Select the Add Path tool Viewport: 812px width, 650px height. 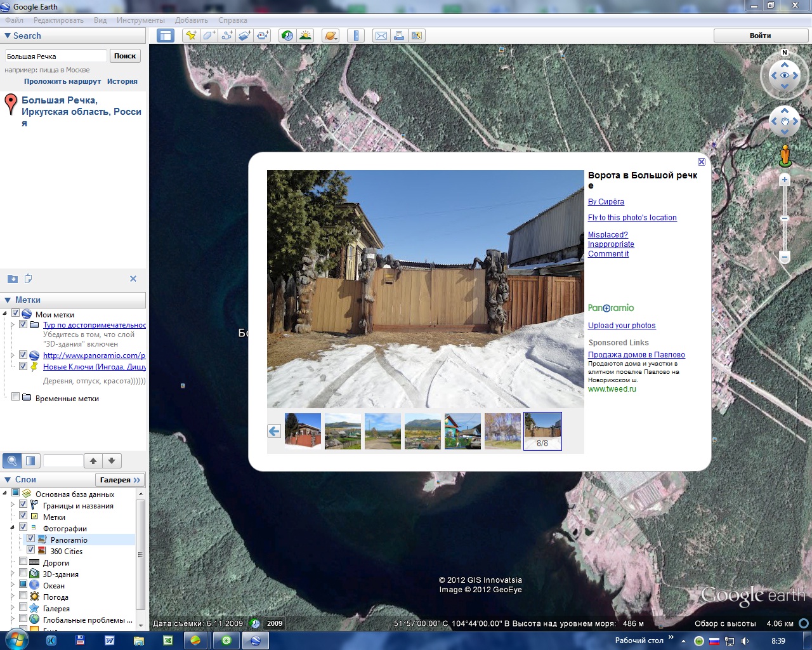click(x=226, y=36)
